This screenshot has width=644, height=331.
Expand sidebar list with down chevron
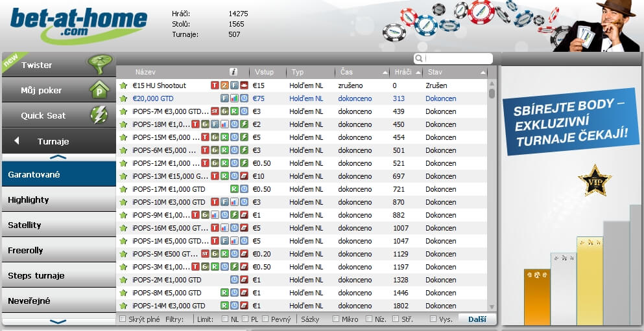pyautogui.click(x=58, y=322)
